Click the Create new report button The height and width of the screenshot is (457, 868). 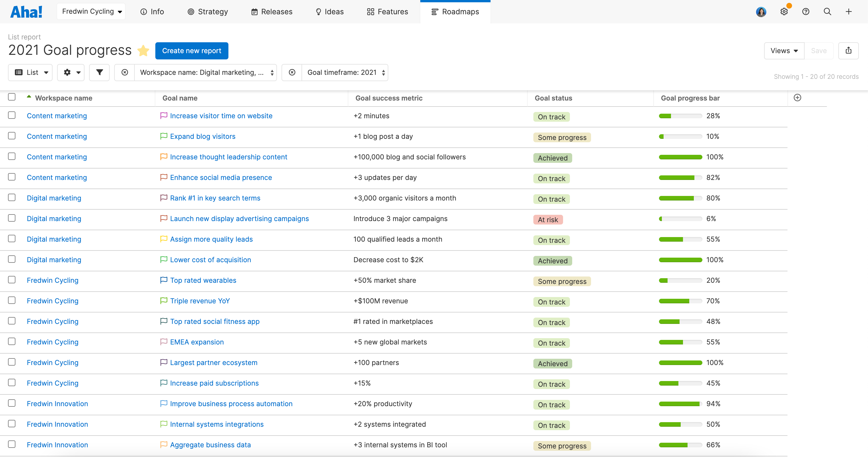click(191, 51)
